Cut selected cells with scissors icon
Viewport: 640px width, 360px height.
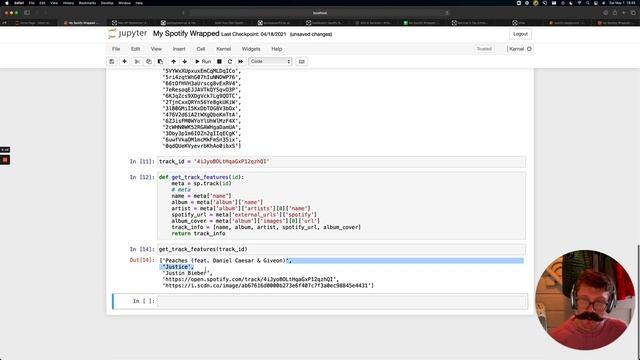[137, 61]
